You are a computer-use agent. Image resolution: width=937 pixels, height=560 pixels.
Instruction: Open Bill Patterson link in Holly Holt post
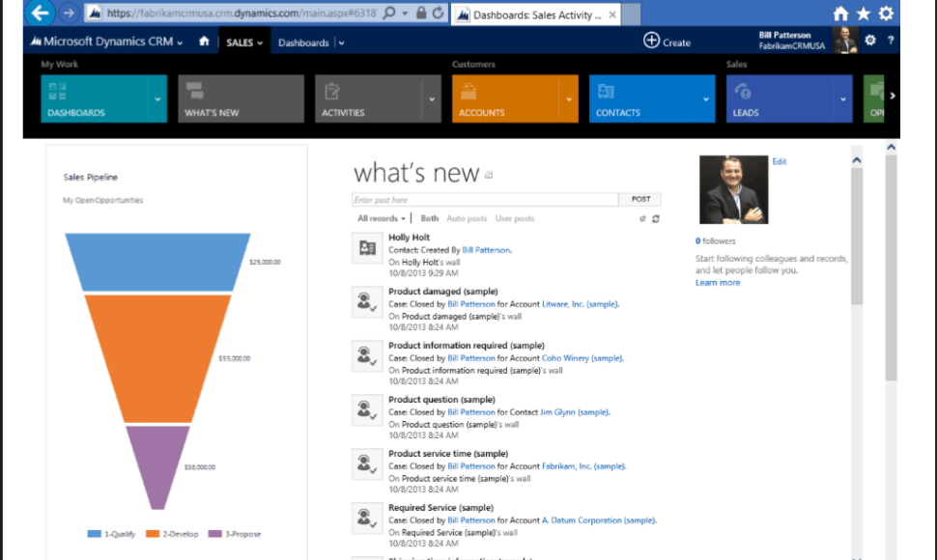[x=486, y=250]
